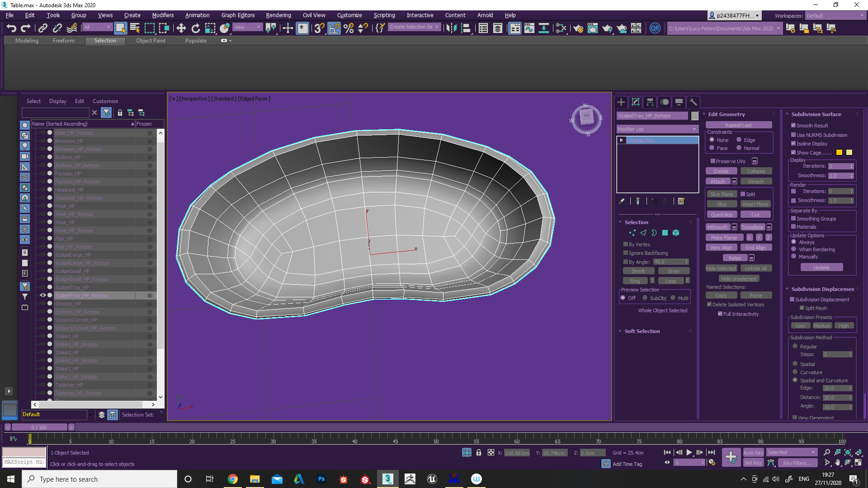Click the Select by Name icon

(x=134, y=28)
